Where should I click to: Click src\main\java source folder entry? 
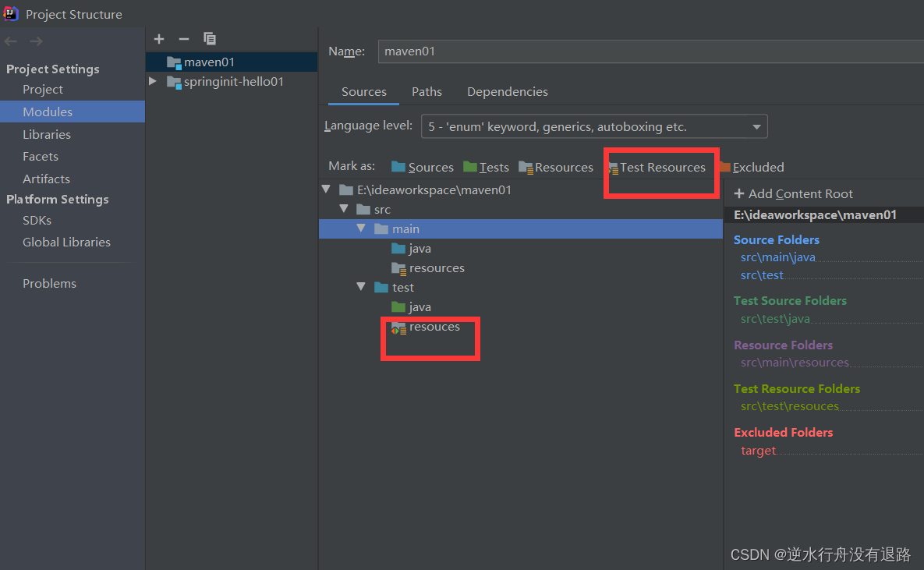pos(778,257)
